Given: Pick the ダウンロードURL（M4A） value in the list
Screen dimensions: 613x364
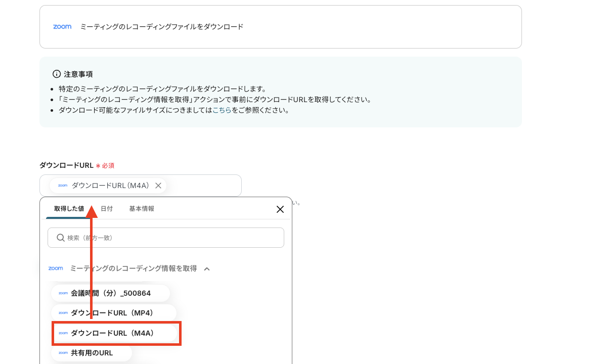Looking at the screenshot, I should click(112, 333).
